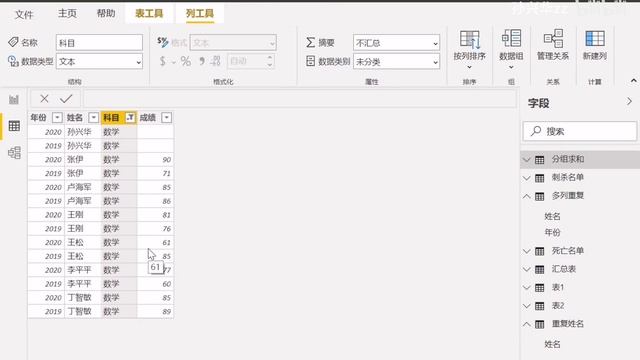Open the 摘要 dropdown showing 不汇总
The width and height of the screenshot is (640, 360).
(396, 43)
